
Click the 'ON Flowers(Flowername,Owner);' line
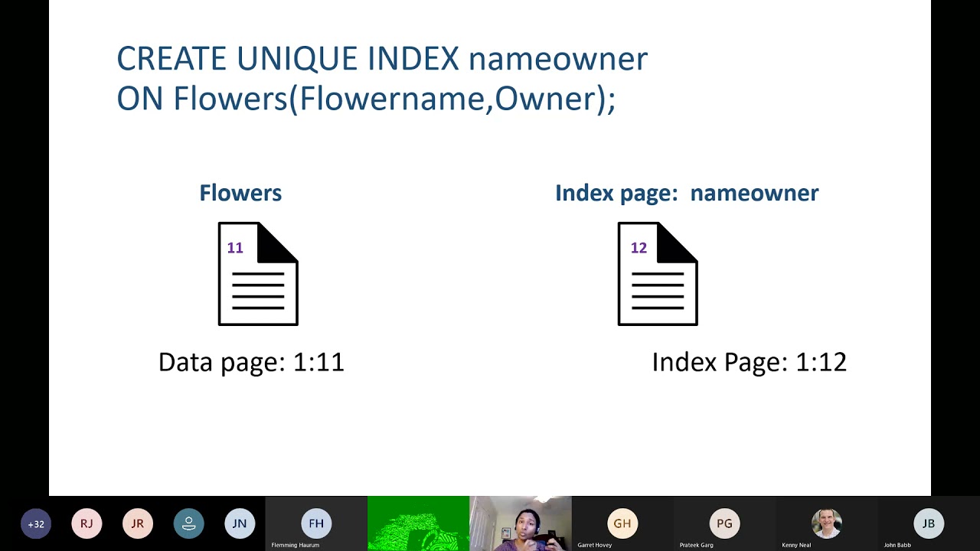pos(366,99)
